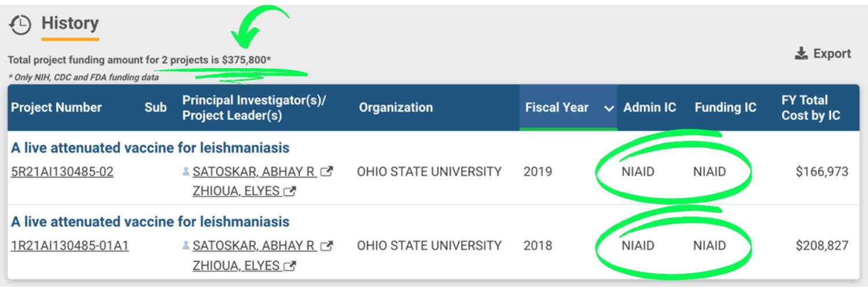The width and height of the screenshot is (868, 289).
Task: Click the Export button text
Action: coord(832,54)
